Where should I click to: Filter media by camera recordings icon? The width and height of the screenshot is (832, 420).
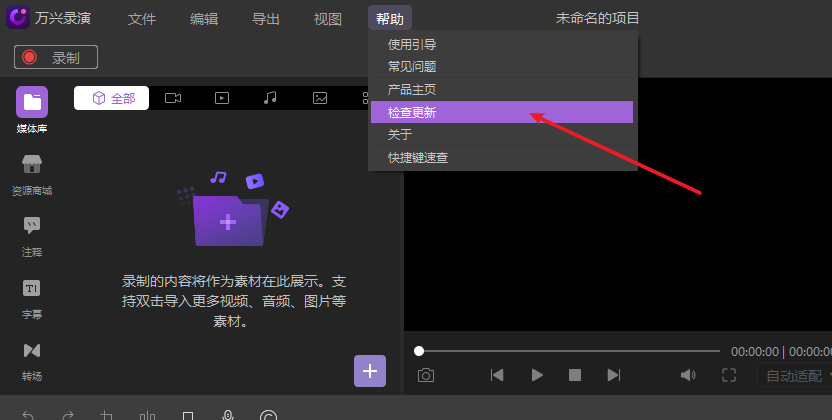[x=173, y=98]
